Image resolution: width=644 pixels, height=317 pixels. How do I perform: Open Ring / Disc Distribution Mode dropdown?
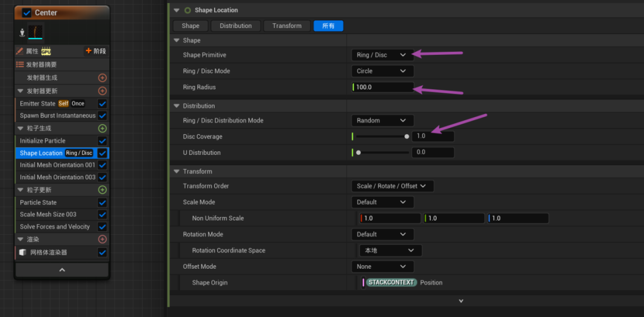(x=382, y=120)
